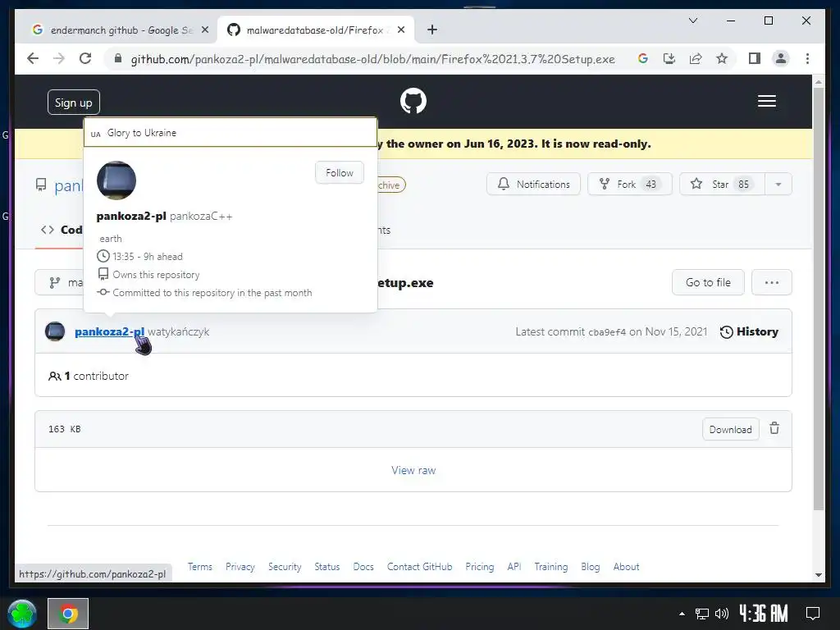The image size is (840, 630).
Task: Open the pankoza2-pl author link
Action: [109, 331]
